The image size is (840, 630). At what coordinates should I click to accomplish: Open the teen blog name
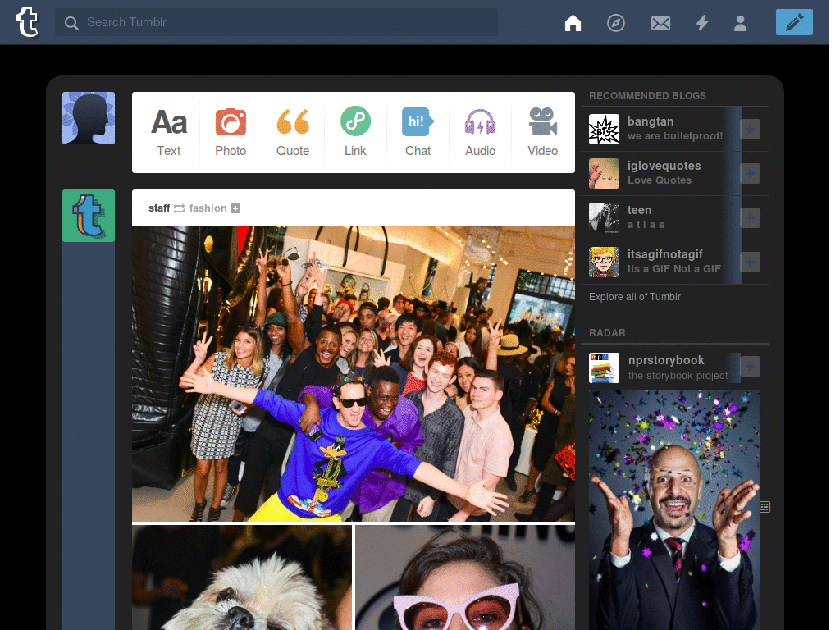pos(639,210)
